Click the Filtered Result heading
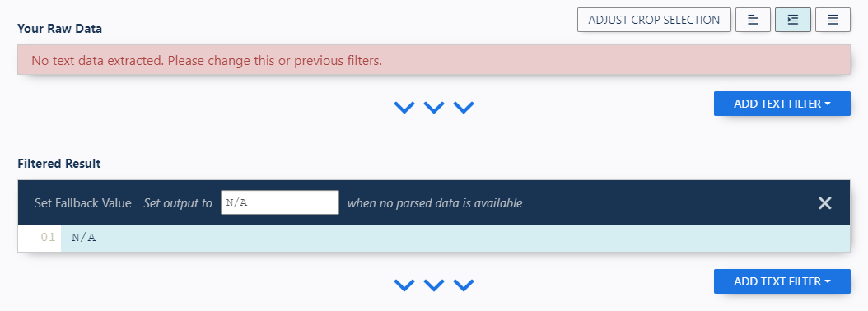The width and height of the screenshot is (868, 311). tap(59, 163)
